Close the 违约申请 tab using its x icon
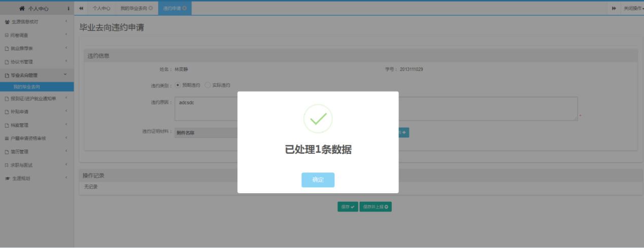The height and width of the screenshot is (248, 644). point(184,9)
